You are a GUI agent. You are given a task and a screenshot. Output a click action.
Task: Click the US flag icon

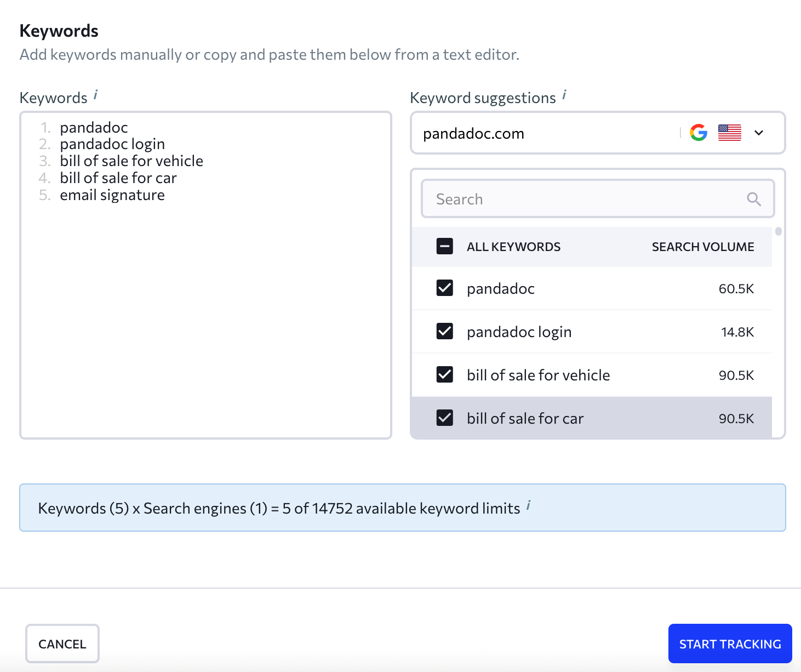(730, 133)
